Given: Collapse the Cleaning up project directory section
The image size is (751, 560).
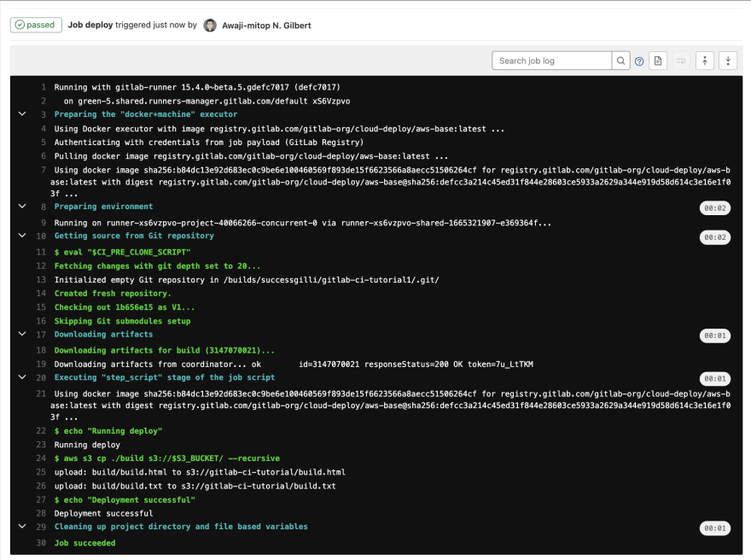Looking at the screenshot, I should pos(22,526).
